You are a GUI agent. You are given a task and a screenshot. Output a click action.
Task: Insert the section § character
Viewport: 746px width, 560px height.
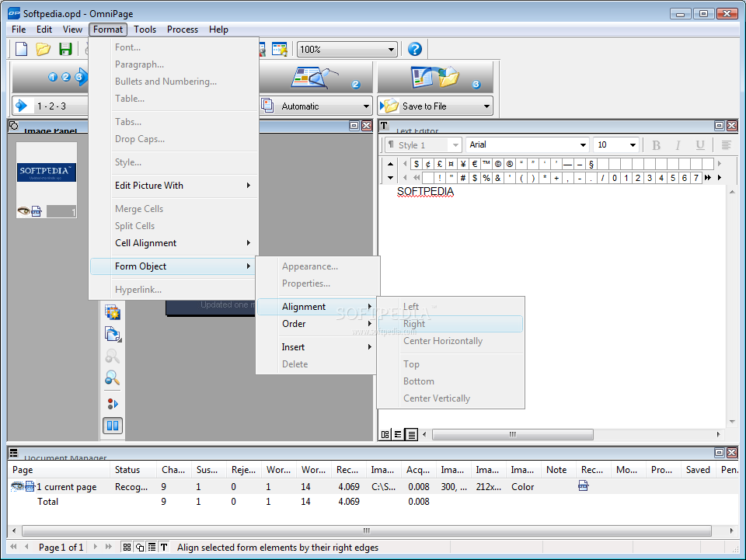point(591,164)
